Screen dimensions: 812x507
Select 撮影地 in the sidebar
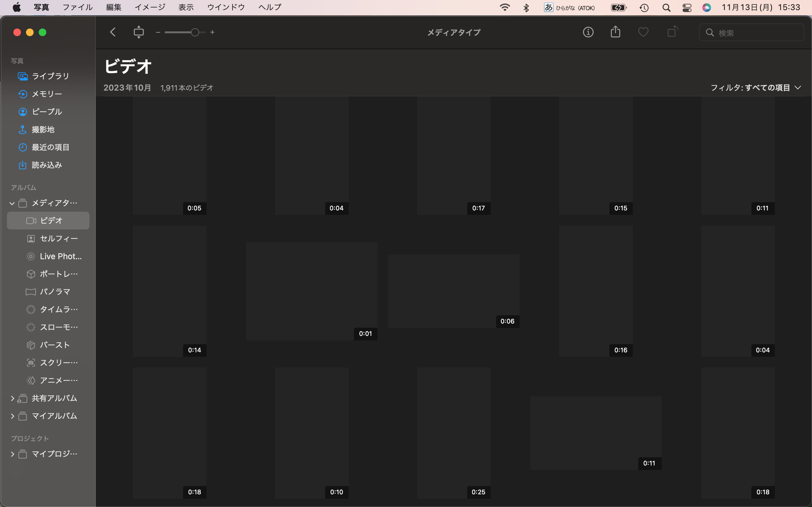(x=43, y=129)
